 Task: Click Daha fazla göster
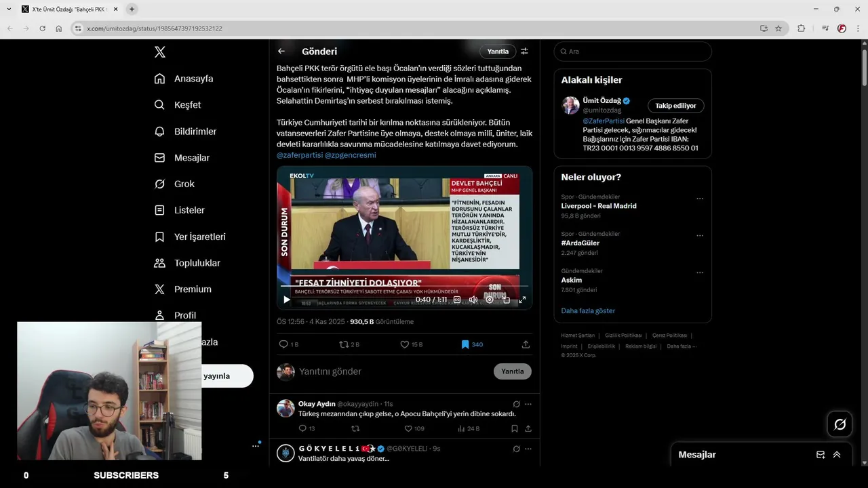click(x=588, y=311)
